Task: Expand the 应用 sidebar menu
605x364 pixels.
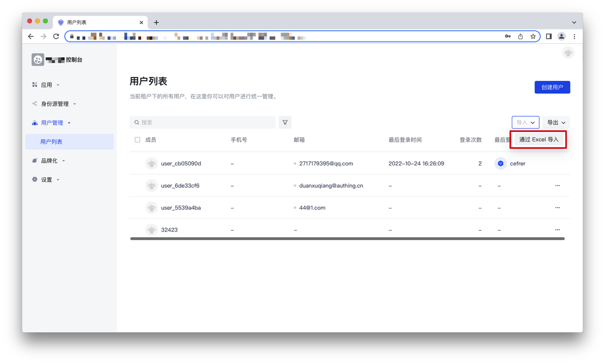Action: click(46, 85)
